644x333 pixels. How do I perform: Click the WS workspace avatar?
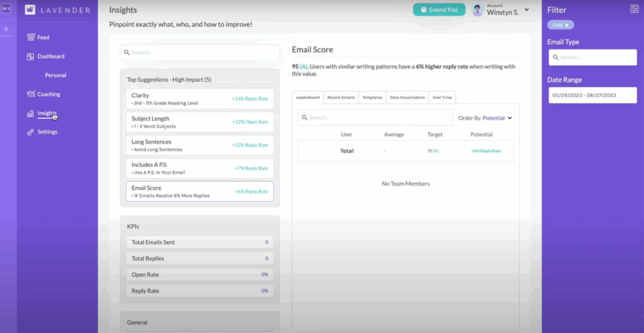click(6, 9)
